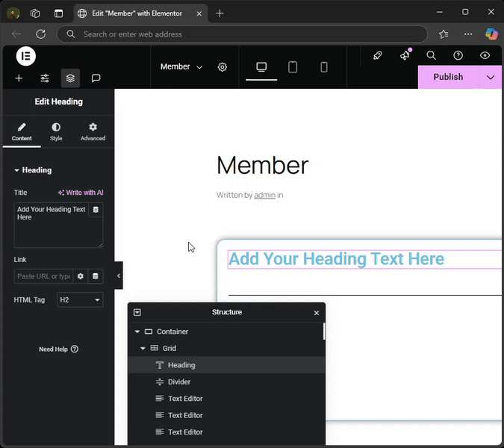Switch to the Style tab
The width and height of the screenshot is (504, 448).
56,132
